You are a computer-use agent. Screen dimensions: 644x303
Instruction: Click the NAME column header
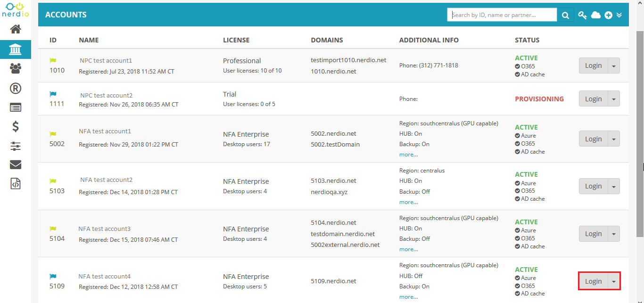click(x=89, y=40)
